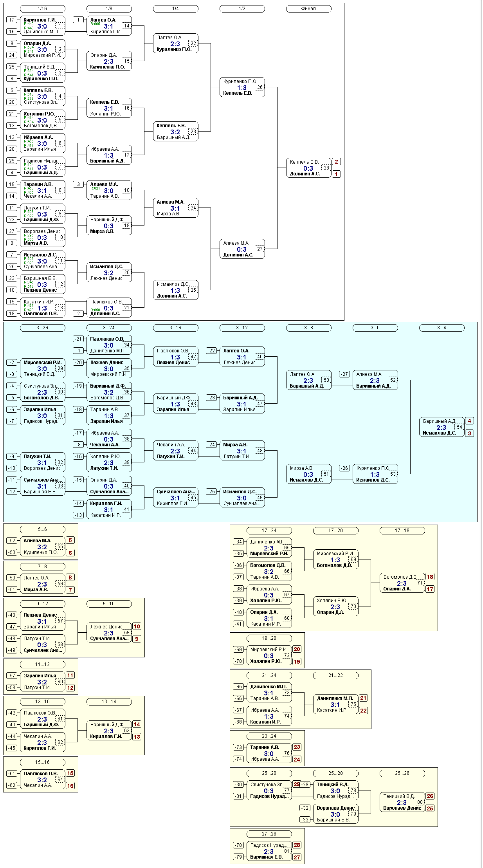Select the "1/8" round header
This screenshot has height=868, width=483.
pyautogui.click(x=109, y=9)
